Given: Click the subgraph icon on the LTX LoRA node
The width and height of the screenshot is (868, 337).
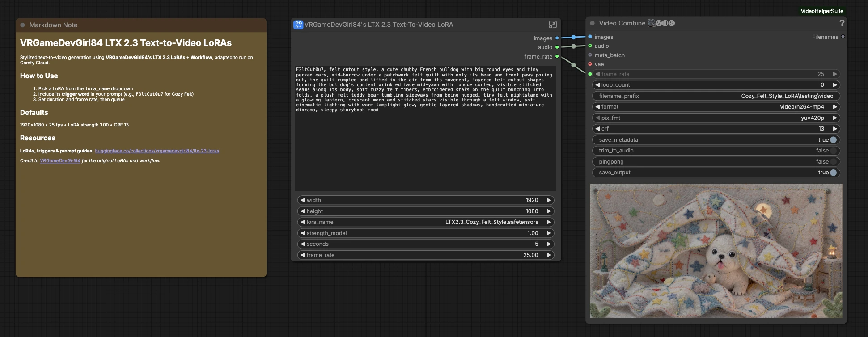Looking at the screenshot, I should tap(298, 25).
